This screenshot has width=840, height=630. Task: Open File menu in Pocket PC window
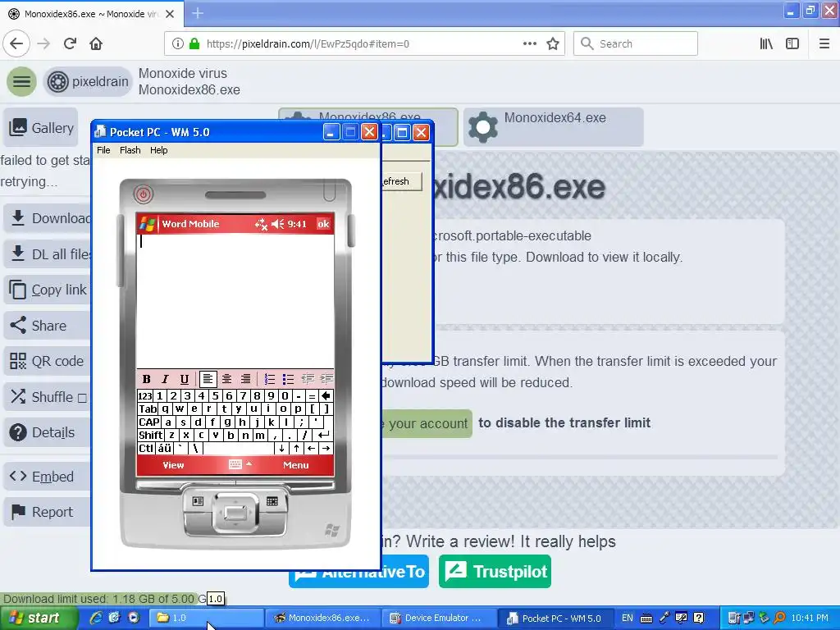coord(103,150)
